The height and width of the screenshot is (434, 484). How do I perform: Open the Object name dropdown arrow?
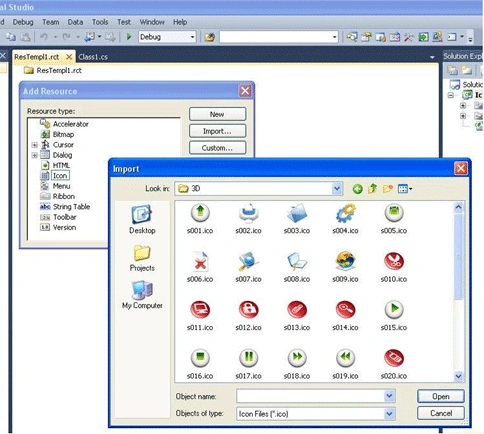point(389,396)
